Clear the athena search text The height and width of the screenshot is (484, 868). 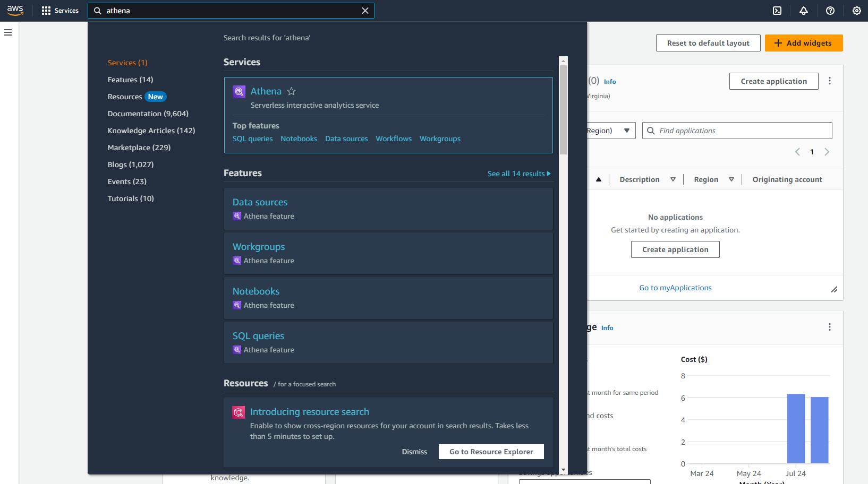365,11
